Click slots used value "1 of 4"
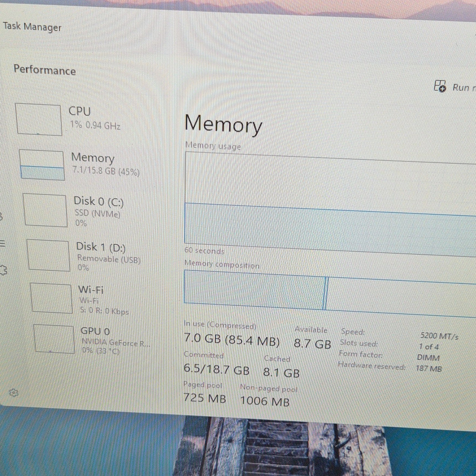Viewport: 476px width, 476px height. point(428,347)
